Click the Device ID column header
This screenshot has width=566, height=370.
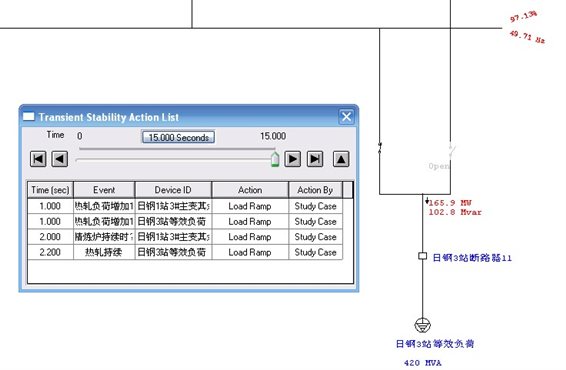pos(173,190)
